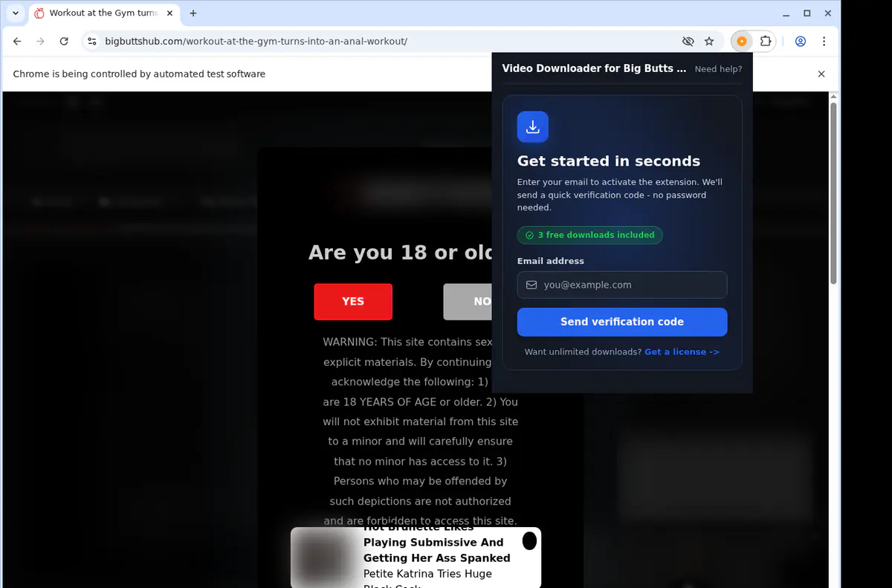
Task: Click 'Playing Submissive And Getting Her Ass Spanked' title
Action: coord(436,550)
